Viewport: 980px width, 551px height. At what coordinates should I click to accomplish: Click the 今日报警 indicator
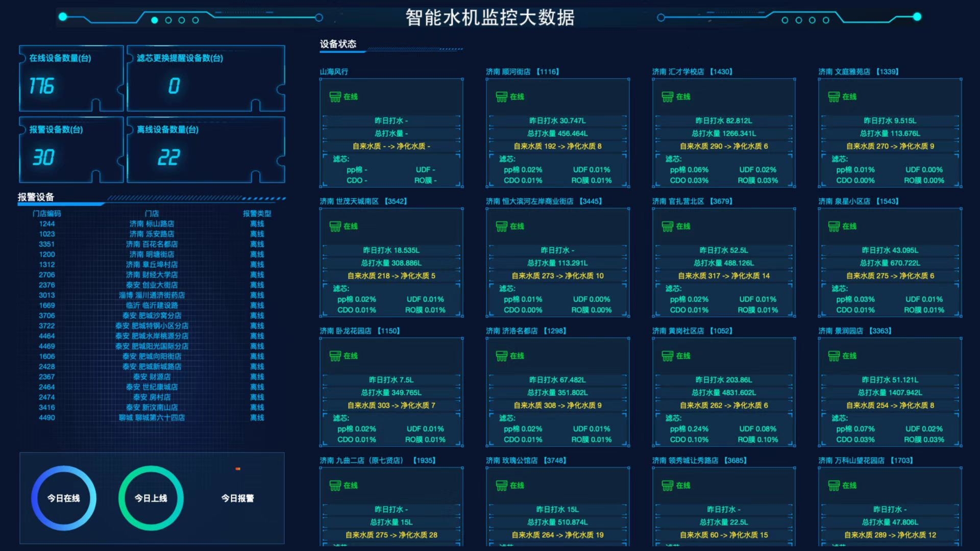237,498
